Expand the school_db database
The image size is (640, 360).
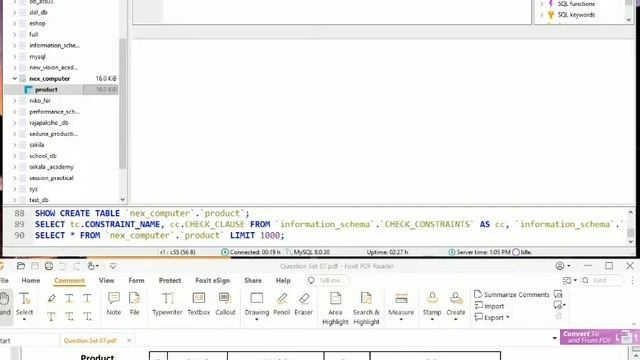pos(15,156)
